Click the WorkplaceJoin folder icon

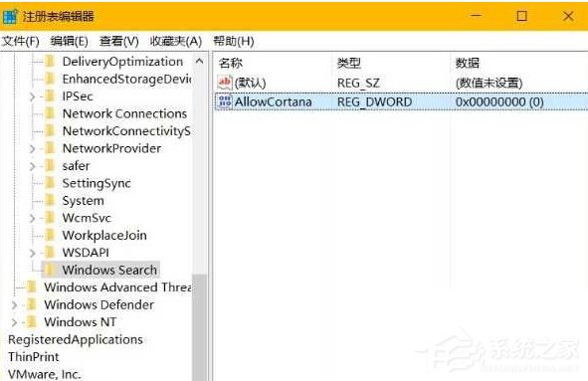tap(50, 235)
